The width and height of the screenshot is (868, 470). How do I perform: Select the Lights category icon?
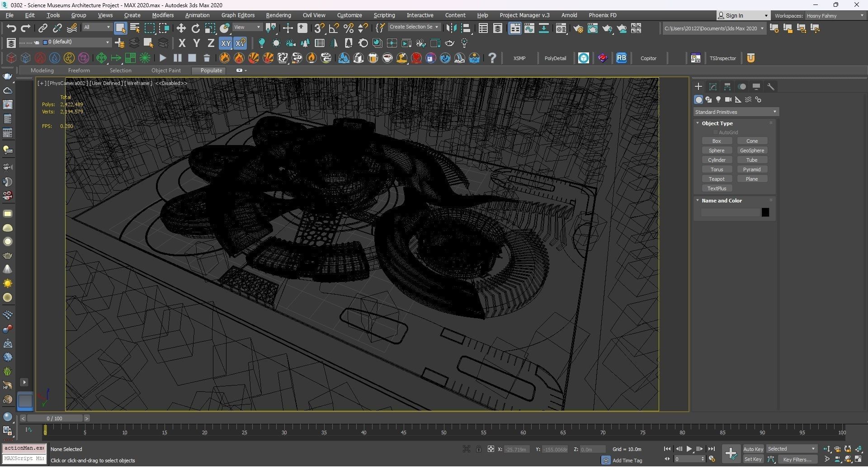coord(718,100)
